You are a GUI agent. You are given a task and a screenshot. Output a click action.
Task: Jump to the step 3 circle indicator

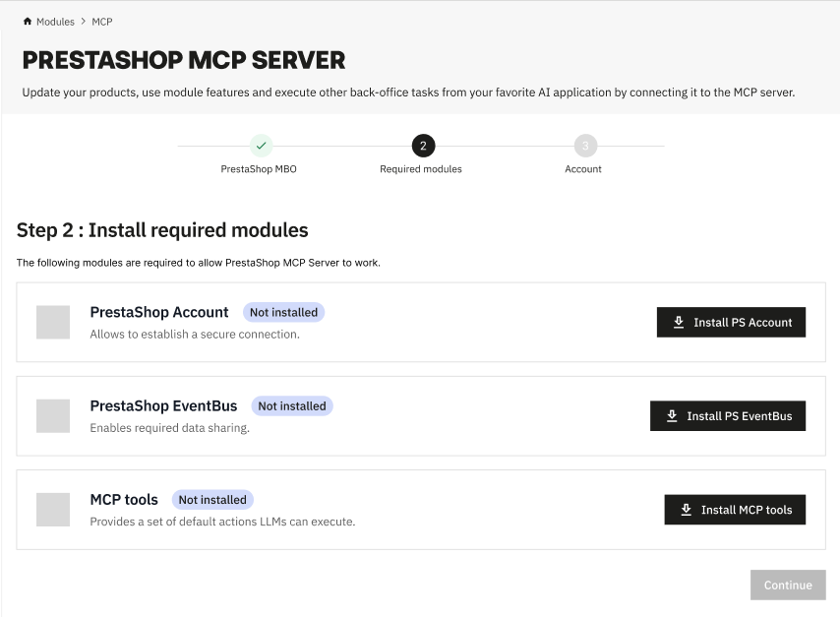pos(585,146)
